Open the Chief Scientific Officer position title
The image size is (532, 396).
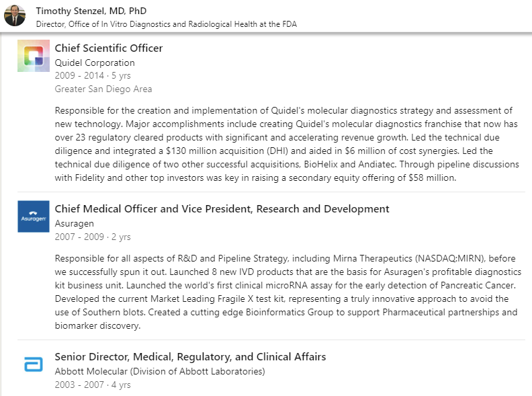click(108, 48)
